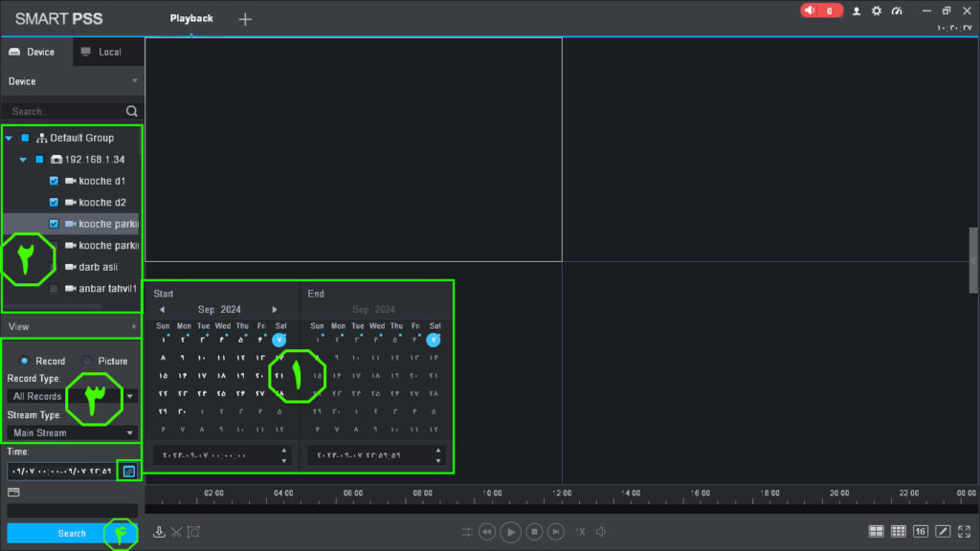Click the sync playback icon
Screen dimensions: 980x551
(x=467, y=532)
